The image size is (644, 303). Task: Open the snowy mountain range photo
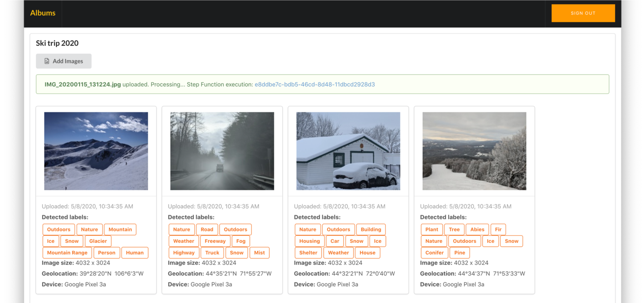pos(96,151)
